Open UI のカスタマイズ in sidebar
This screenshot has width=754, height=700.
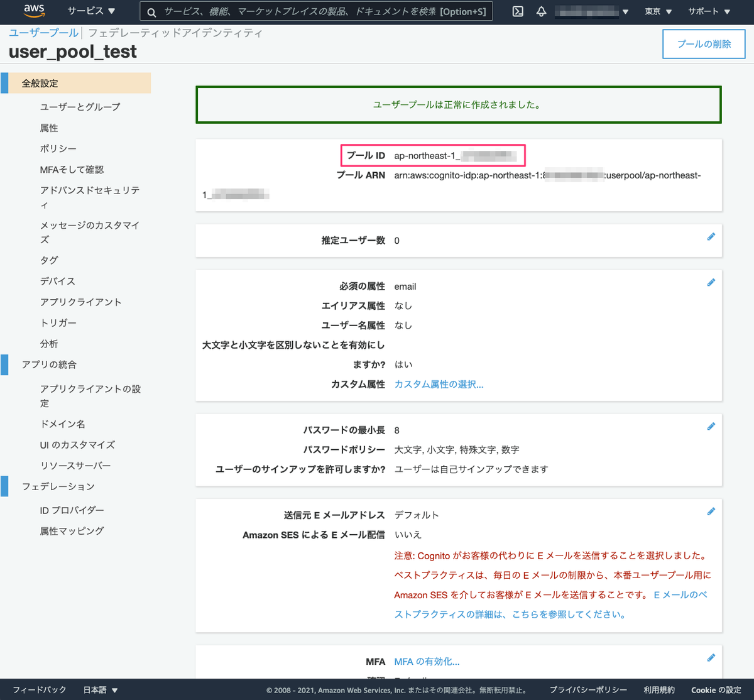pos(77,444)
